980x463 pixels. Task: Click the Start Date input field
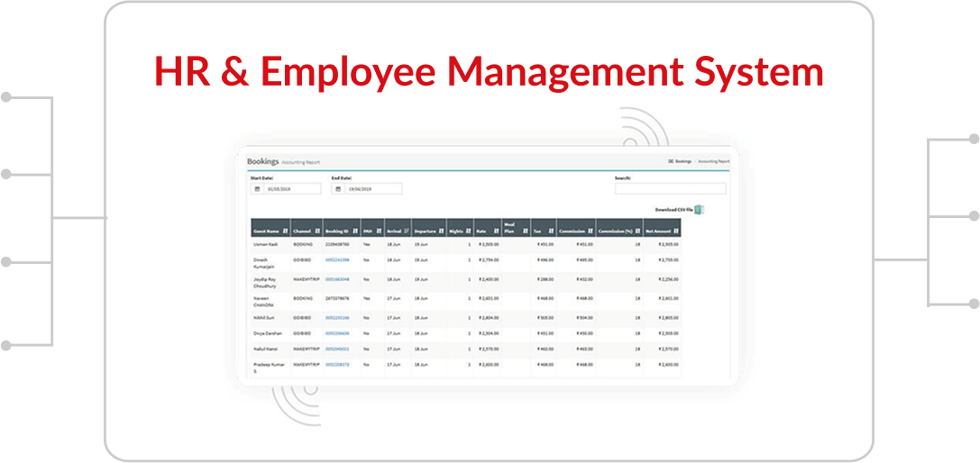click(x=292, y=188)
